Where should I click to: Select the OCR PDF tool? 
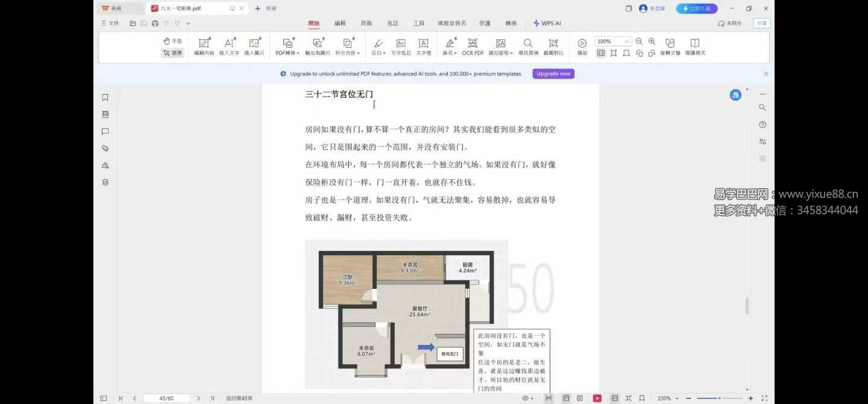[x=473, y=46]
